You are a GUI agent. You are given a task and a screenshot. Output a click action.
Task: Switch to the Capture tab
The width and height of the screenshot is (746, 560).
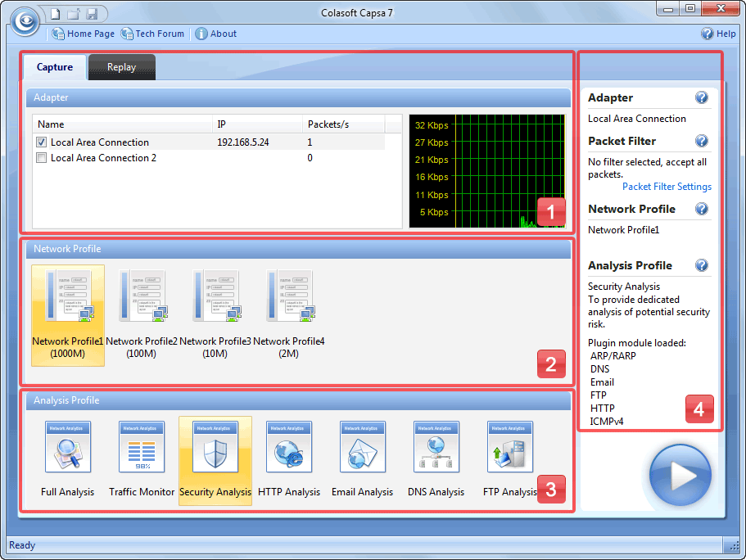(55, 67)
